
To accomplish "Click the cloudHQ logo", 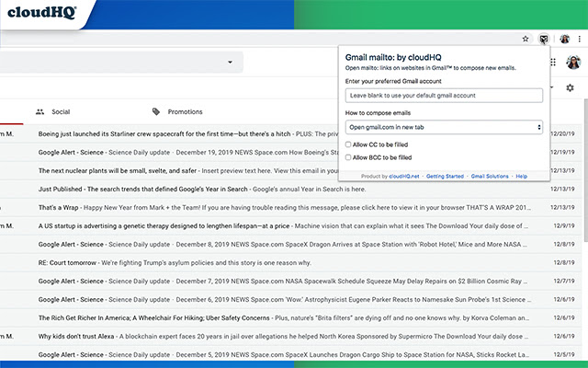I will coord(42,12).
